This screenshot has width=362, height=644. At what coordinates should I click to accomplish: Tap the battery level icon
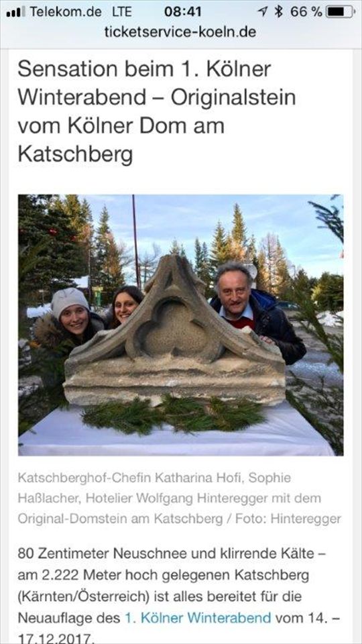(x=341, y=12)
